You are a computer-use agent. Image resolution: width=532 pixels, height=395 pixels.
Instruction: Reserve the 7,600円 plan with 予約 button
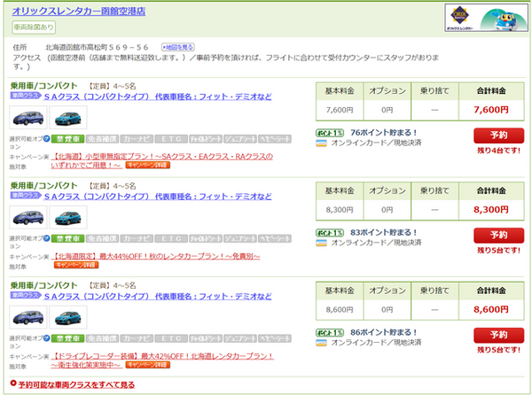(498, 136)
